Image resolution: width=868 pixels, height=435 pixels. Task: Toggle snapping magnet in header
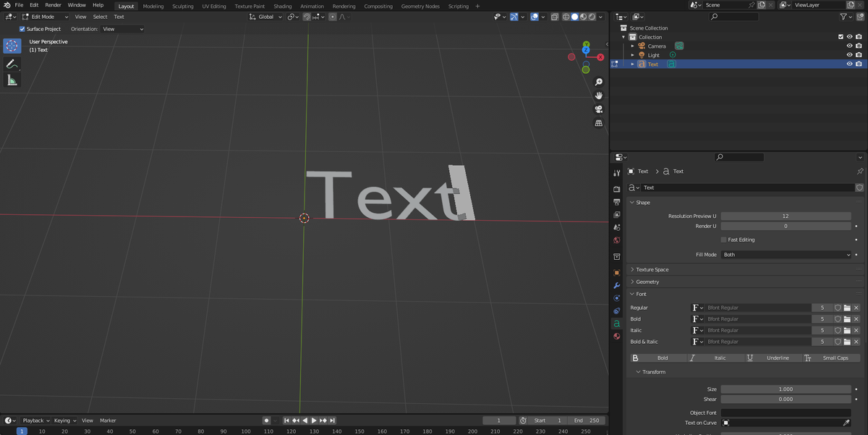click(307, 17)
